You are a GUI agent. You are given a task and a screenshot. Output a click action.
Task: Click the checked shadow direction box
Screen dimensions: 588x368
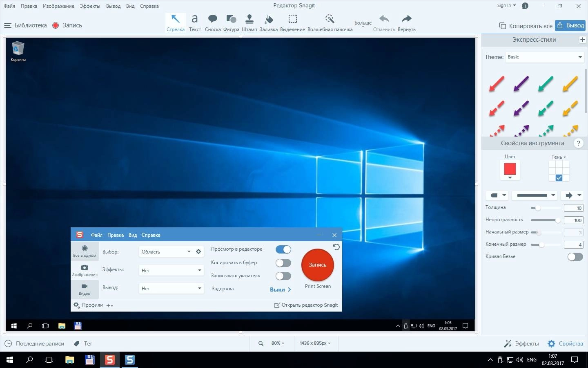click(x=559, y=178)
